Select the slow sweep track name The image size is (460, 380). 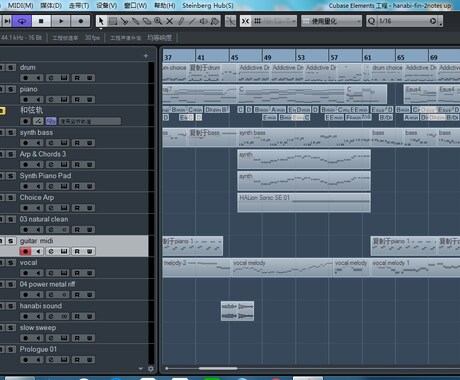38,328
